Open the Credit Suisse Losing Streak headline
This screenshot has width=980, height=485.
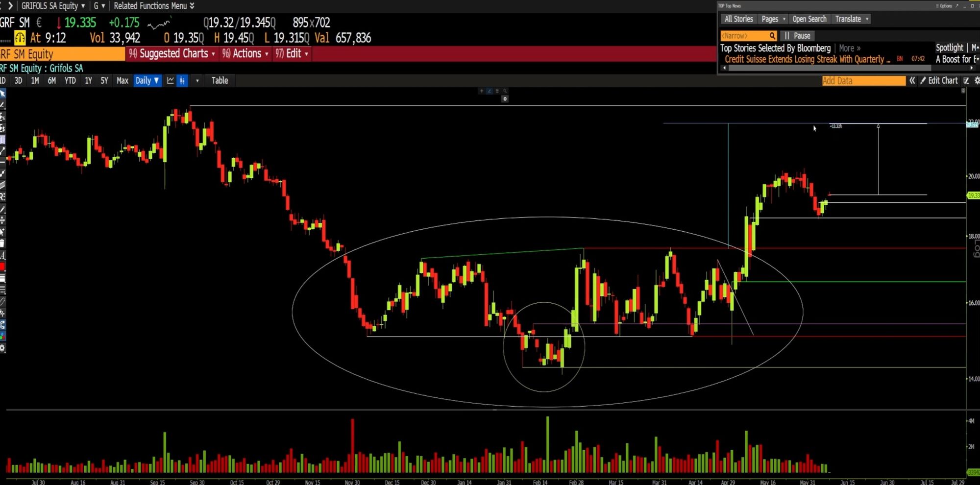[x=808, y=59]
